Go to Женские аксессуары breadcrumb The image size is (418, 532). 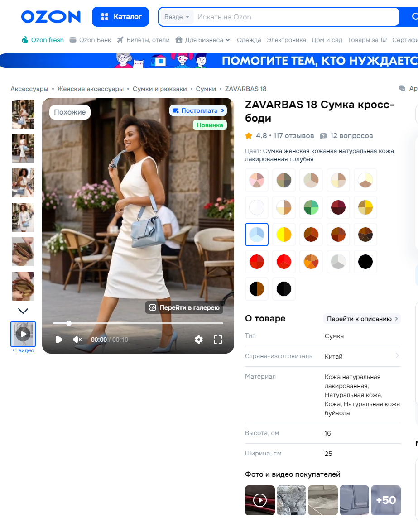90,89
